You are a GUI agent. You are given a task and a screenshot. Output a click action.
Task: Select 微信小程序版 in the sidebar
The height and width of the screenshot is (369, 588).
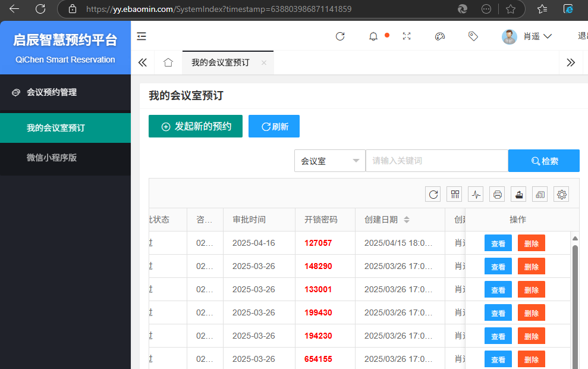[x=52, y=158]
